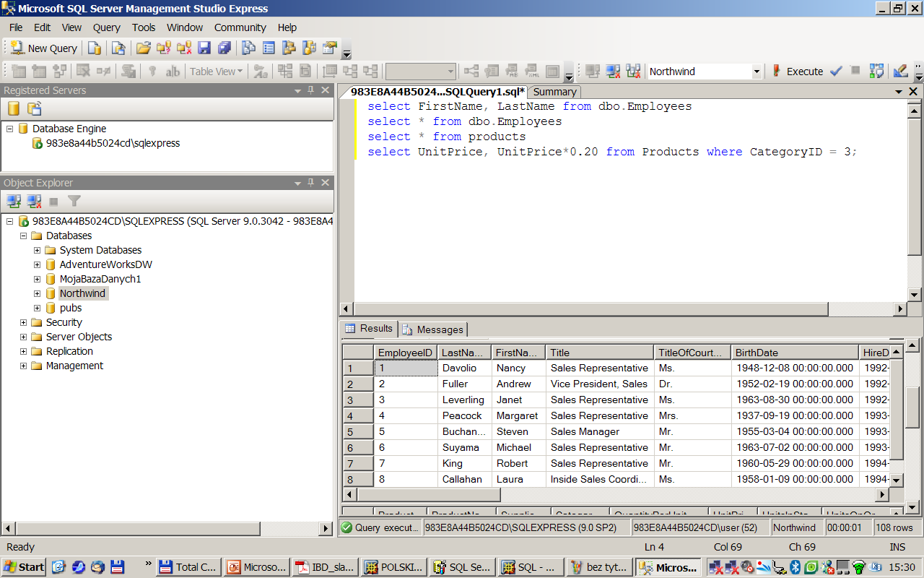Select the cell containing Davolio
Screen dimensions: 924x578
pos(464,368)
